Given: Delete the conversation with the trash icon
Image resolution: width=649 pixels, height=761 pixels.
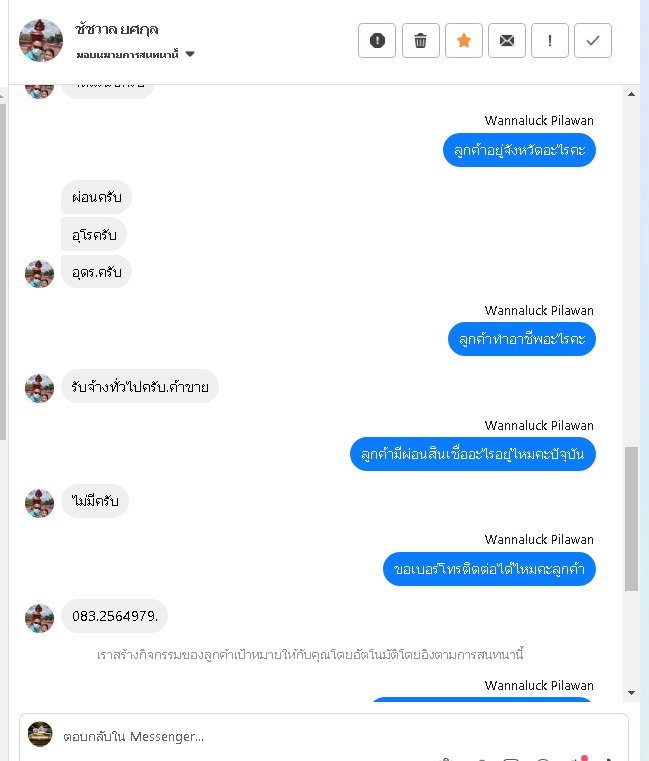Looking at the screenshot, I should pos(420,40).
